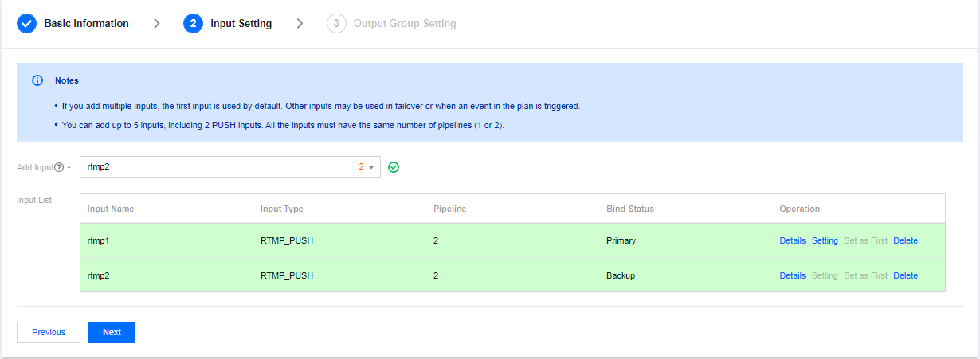Click the Notes info icon
Screen dimensions: 980x359
[x=37, y=80]
